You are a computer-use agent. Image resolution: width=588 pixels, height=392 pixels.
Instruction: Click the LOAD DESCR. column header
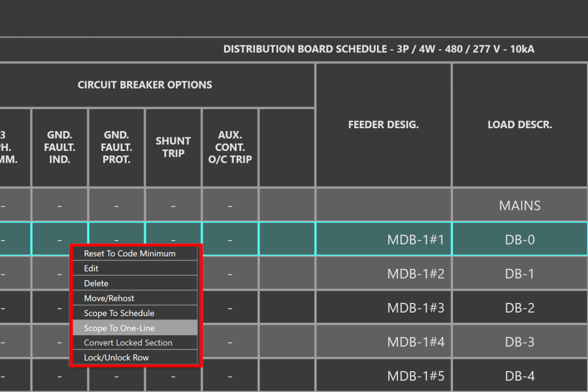(519, 124)
